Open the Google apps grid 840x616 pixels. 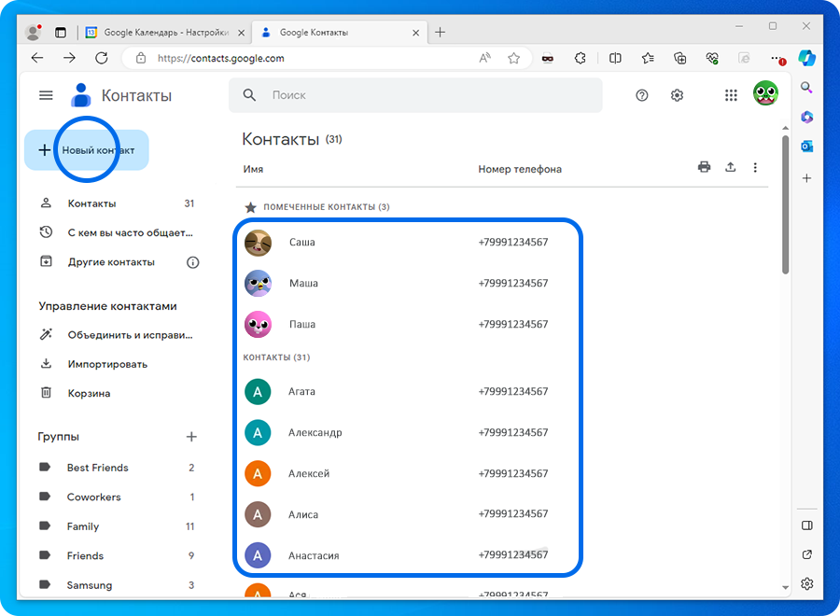[x=731, y=94]
